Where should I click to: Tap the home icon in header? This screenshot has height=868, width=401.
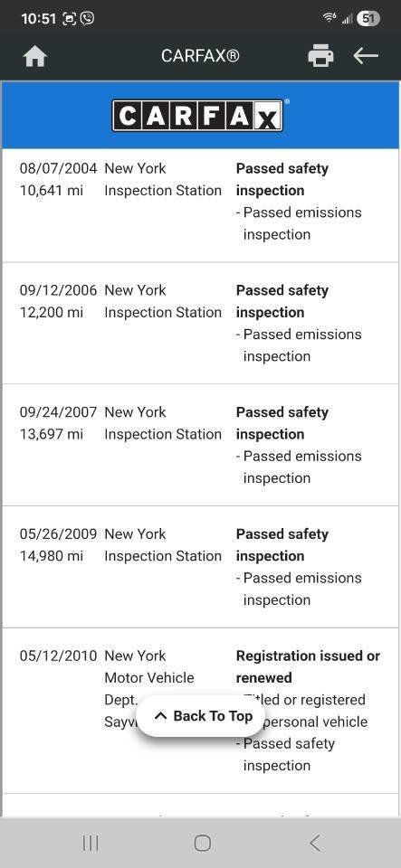(35, 56)
